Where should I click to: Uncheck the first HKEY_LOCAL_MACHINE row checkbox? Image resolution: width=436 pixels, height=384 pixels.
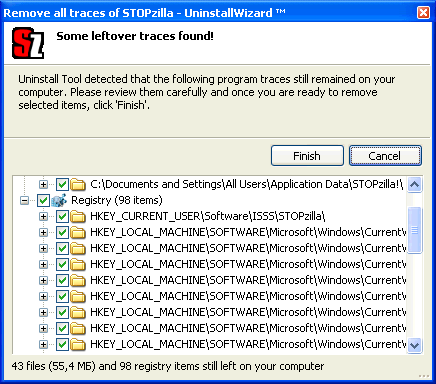62,232
